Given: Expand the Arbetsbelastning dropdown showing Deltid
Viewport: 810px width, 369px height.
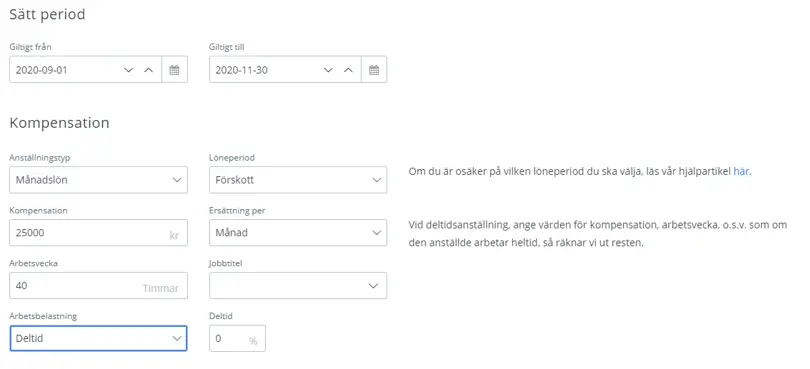Looking at the screenshot, I should [98, 338].
